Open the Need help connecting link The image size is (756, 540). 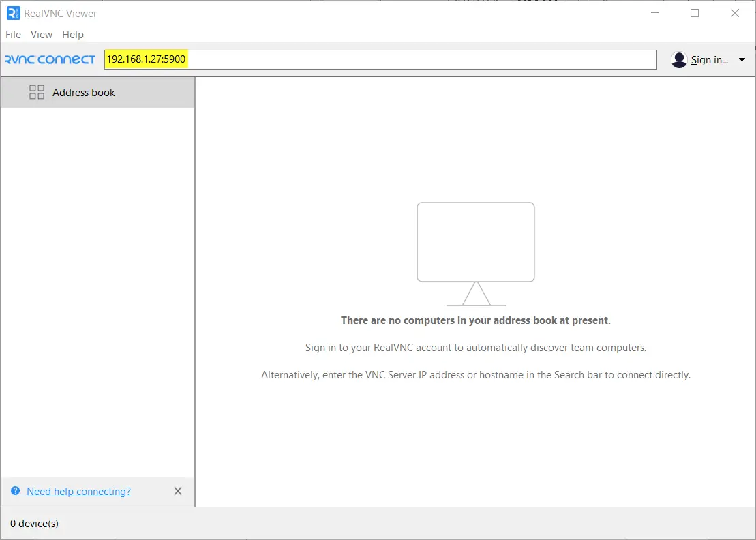(x=78, y=492)
